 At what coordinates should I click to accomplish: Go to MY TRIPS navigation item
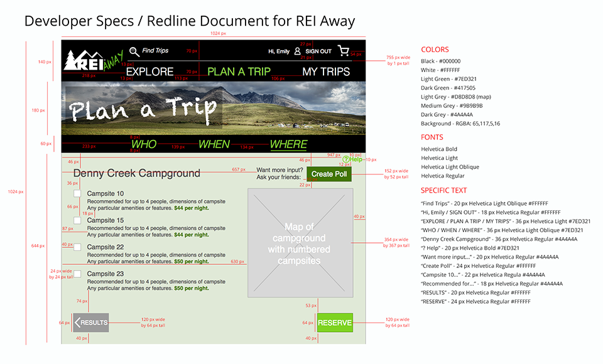click(x=326, y=72)
